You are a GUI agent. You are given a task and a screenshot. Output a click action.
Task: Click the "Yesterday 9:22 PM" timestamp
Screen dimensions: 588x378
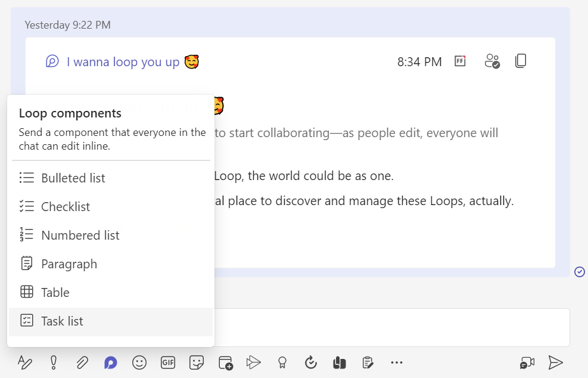pos(67,25)
